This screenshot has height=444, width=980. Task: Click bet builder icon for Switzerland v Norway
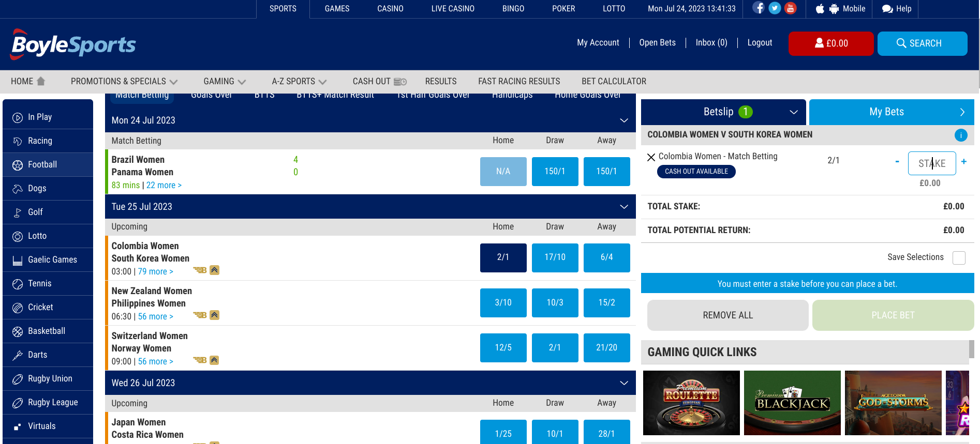coord(200,360)
